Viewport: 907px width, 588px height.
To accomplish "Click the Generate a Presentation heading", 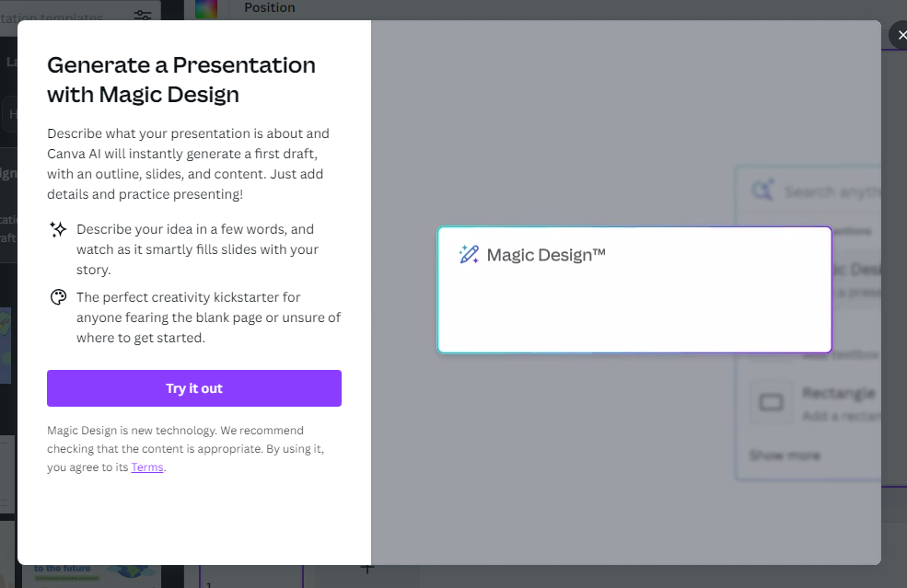I will 181,80.
